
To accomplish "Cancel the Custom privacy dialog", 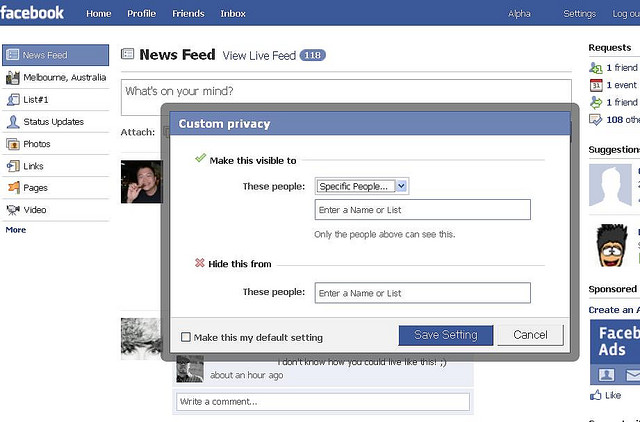I will 530,335.
